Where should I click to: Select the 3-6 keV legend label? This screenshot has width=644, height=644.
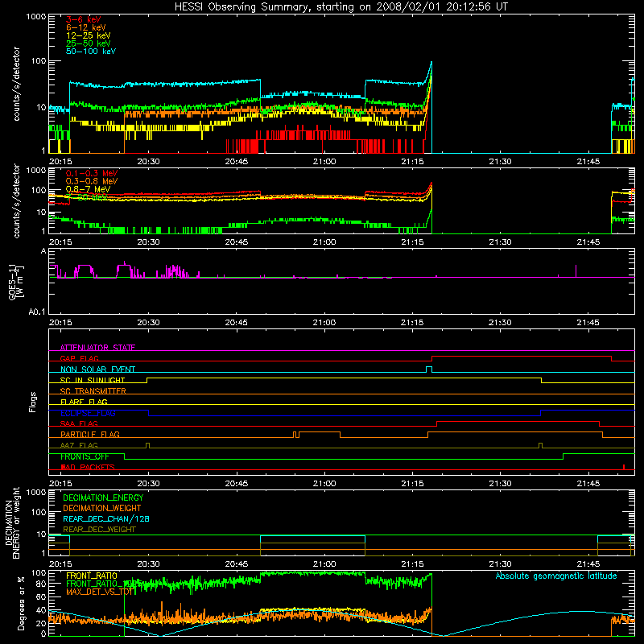coord(84,19)
